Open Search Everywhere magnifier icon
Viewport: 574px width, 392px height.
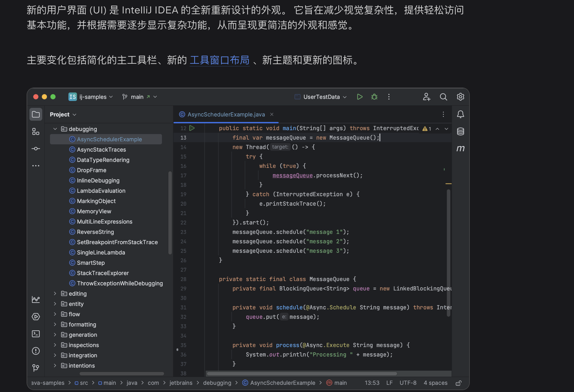click(443, 97)
